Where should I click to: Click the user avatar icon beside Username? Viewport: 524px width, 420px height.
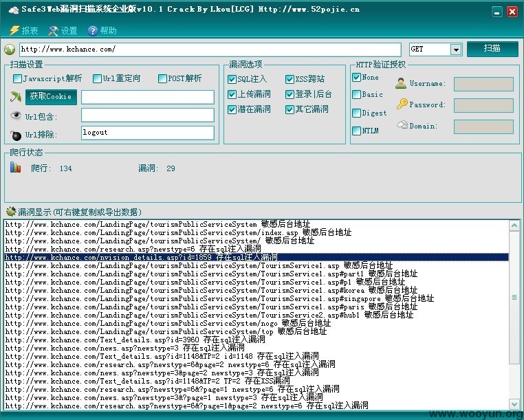[401, 83]
